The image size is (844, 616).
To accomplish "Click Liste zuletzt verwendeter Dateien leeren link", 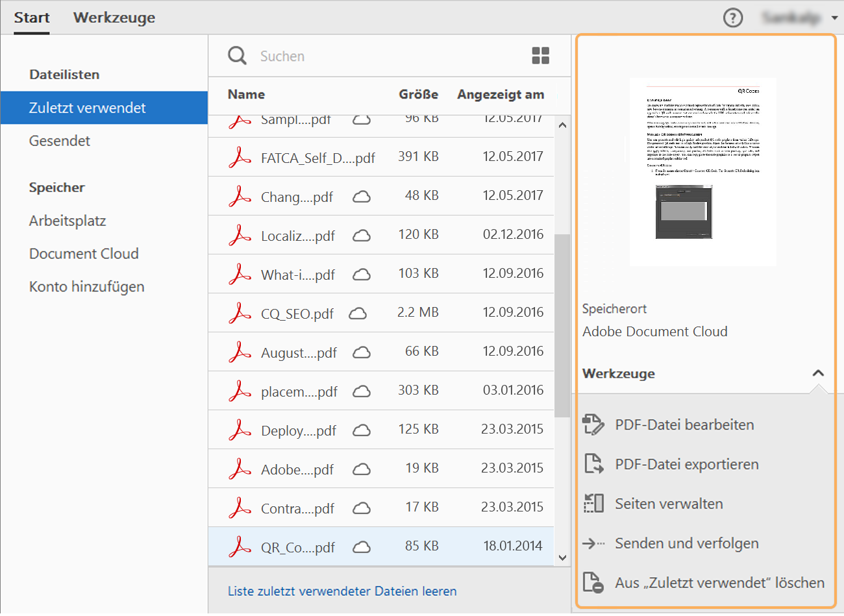I will tap(342, 591).
